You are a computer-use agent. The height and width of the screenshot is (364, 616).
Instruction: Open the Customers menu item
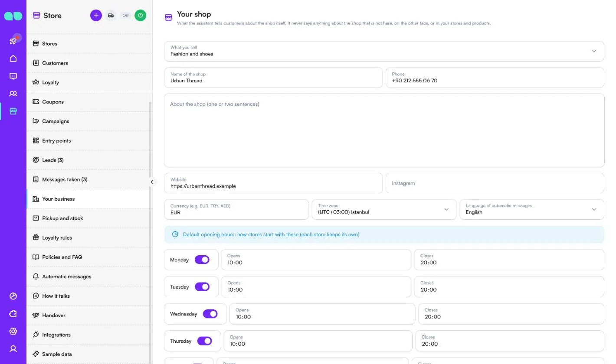click(89, 63)
